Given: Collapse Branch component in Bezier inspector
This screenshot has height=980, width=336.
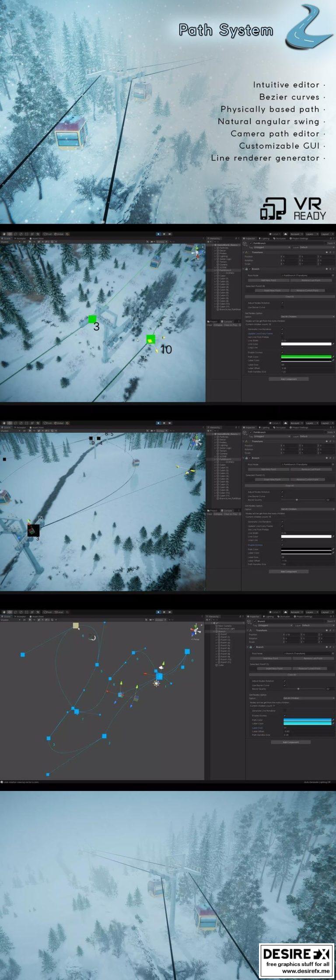Looking at the screenshot, I should point(248,647).
